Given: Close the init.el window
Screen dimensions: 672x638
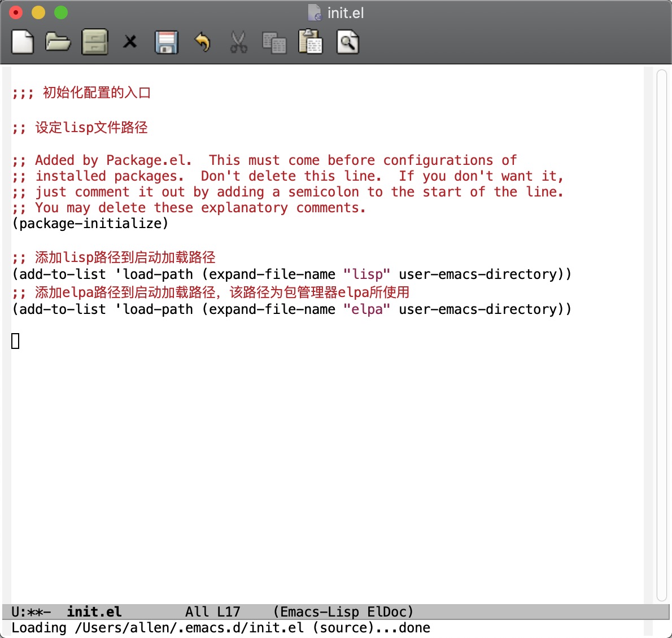Looking at the screenshot, I should (x=16, y=13).
